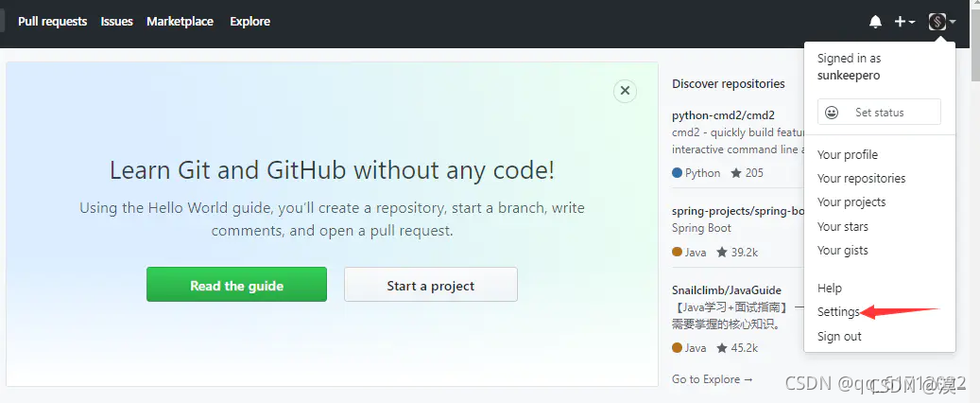This screenshot has height=403, width=980.
Task: Choose Sign out from user menu
Action: coord(839,336)
